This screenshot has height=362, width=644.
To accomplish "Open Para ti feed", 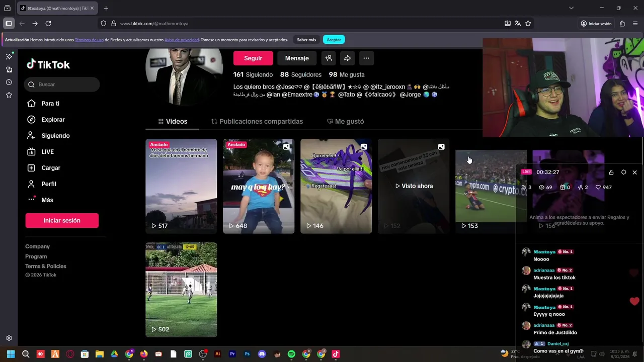I will click(x=50, y=104).
